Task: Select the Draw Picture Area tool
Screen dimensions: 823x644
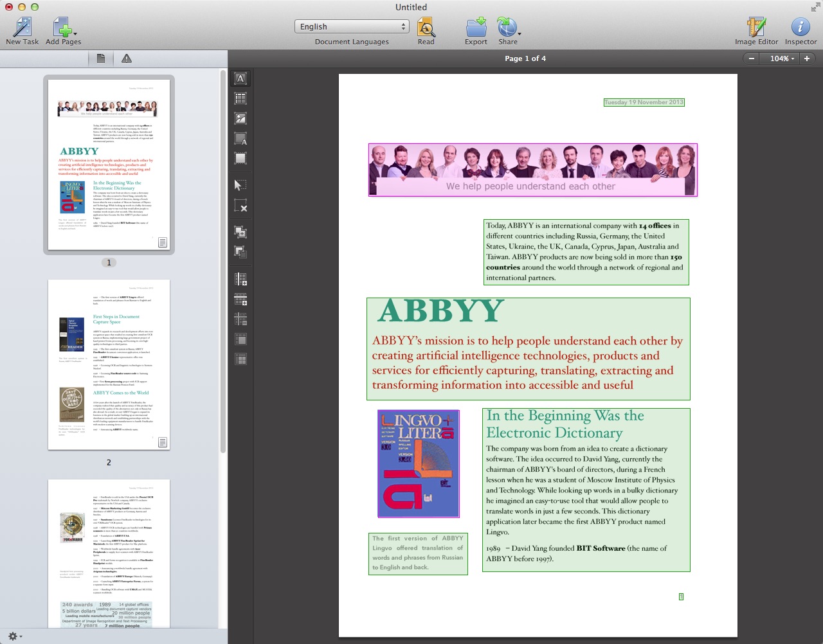Action: click(240, 118)
